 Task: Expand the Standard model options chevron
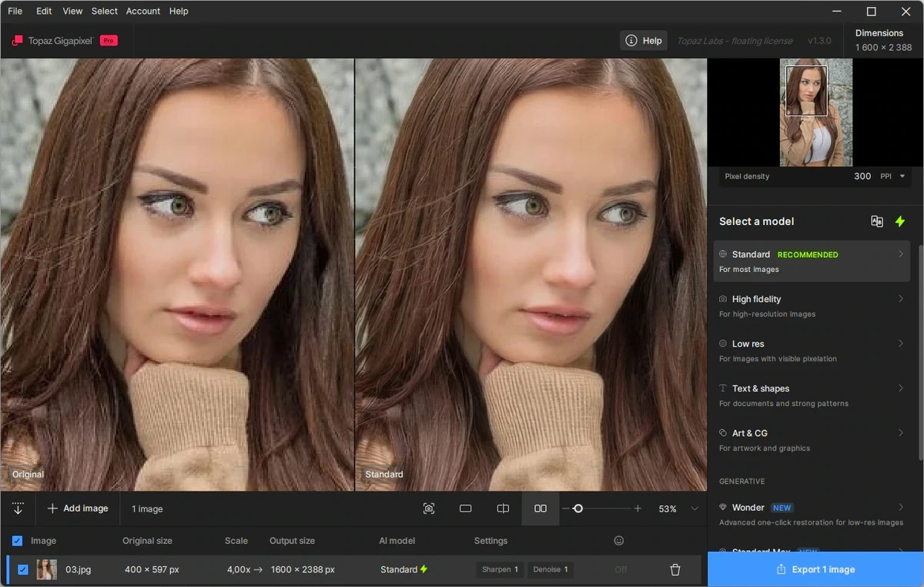click(901, 253)
